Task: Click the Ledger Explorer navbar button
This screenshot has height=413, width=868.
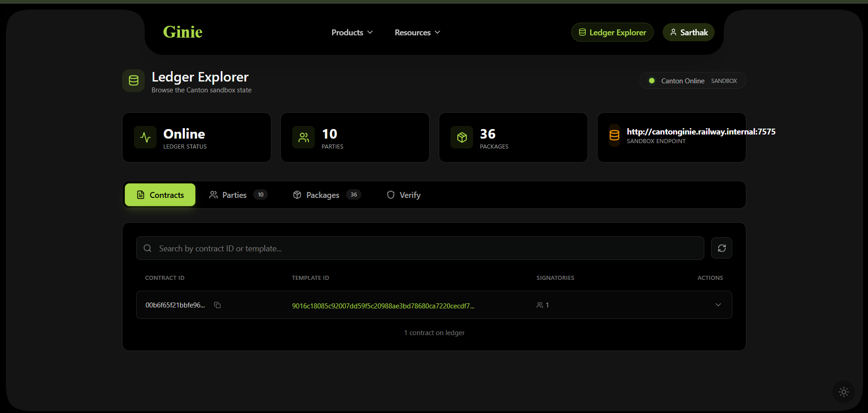Action: point(612,32)
